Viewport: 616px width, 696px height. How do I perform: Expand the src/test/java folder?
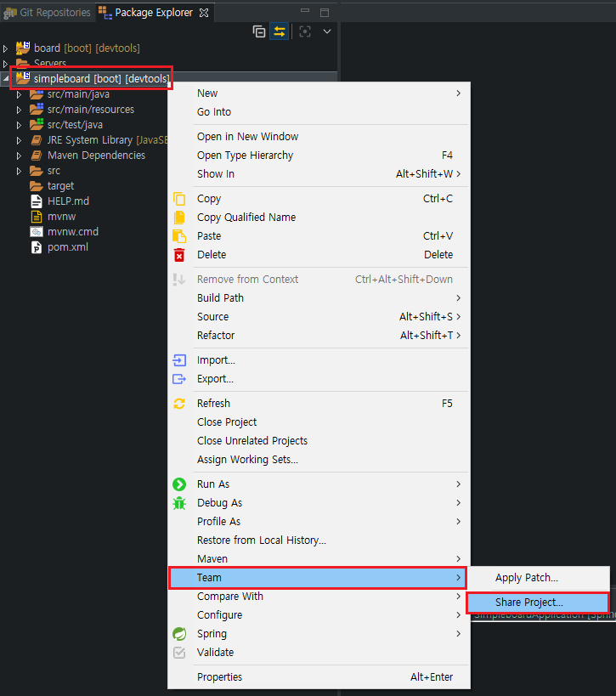pyautogui.click(x=19, y=125)
